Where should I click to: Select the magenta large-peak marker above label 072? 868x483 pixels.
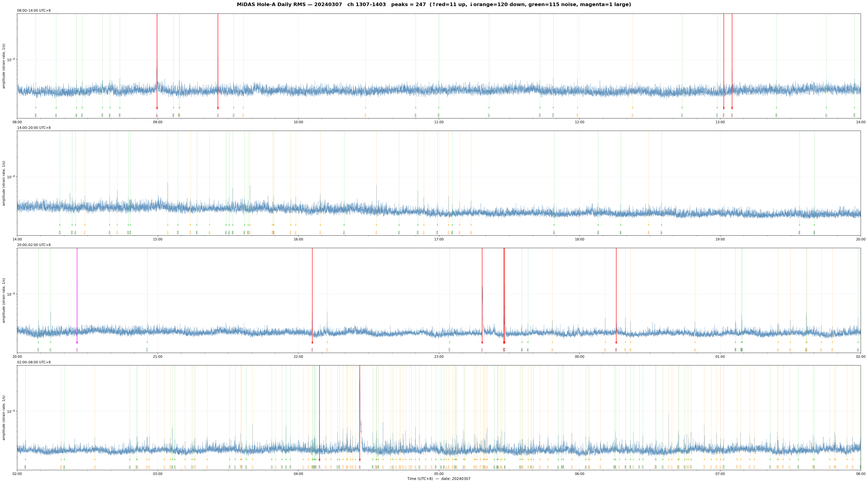point(77,342)
